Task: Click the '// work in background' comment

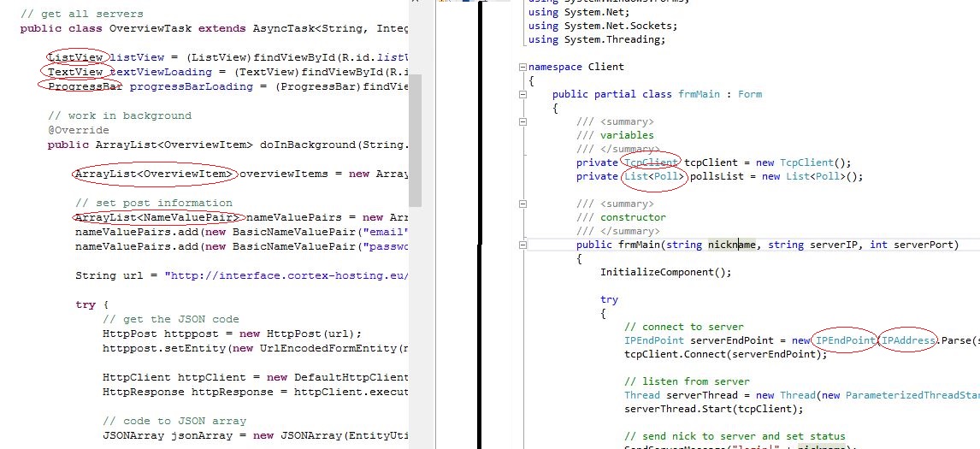Action: [120, 115]
